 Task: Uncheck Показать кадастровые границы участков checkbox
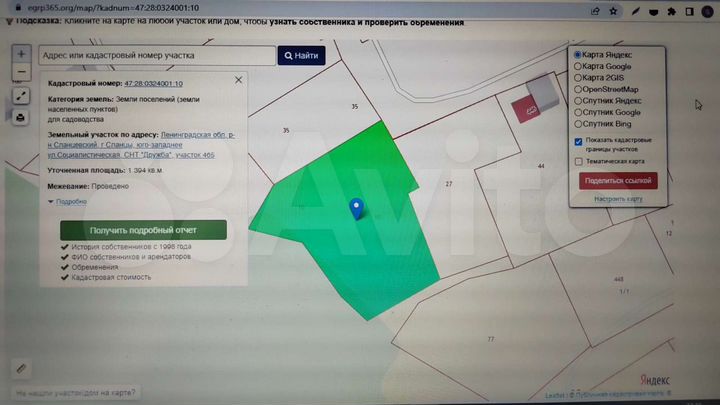point(578,142)
